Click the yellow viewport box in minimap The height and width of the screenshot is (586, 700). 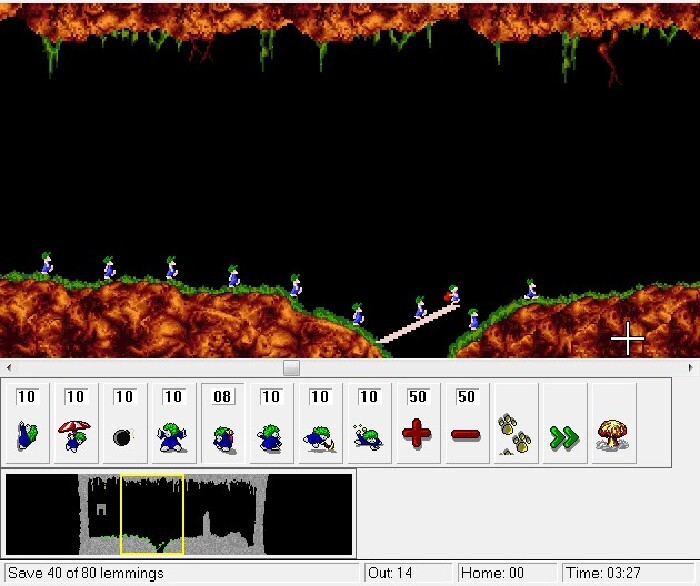(x=152, y=514)
